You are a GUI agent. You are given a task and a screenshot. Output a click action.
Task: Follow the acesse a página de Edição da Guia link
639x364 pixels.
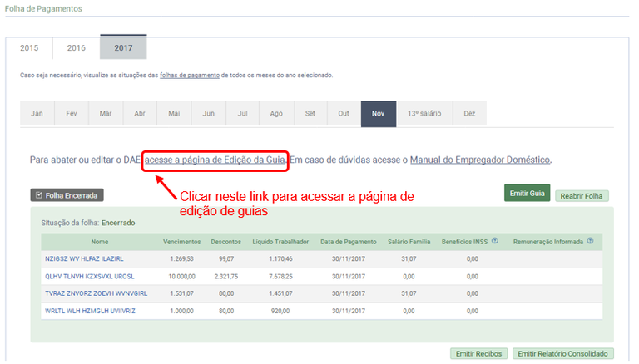coord(215,160)
